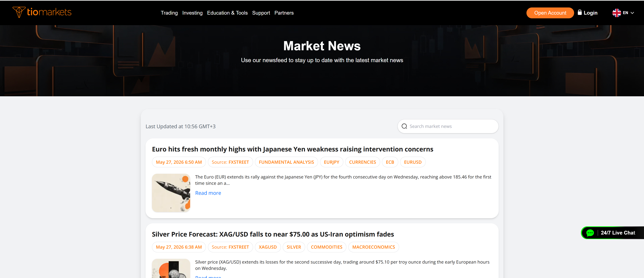The image size is (644, 278).
Task: Click the Silver article coin thumbnail
Action: [171, 268]
